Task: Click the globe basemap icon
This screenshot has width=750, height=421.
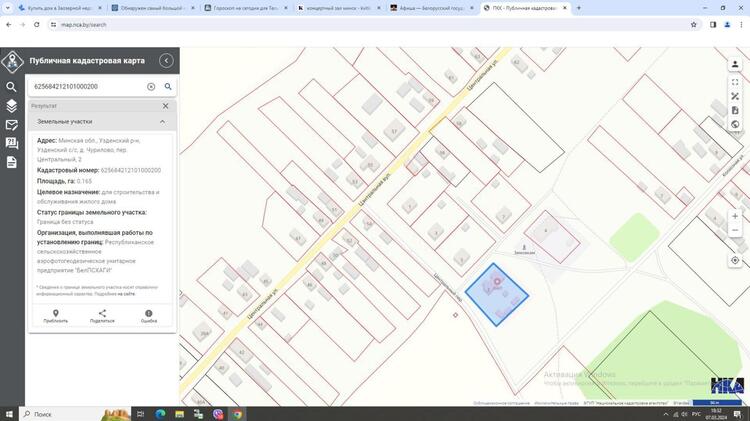Action: coord(735,125)
